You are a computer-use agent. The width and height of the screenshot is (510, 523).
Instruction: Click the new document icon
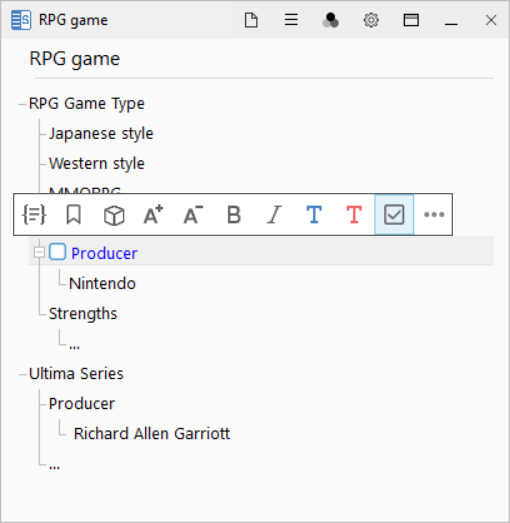pos(251,20)
